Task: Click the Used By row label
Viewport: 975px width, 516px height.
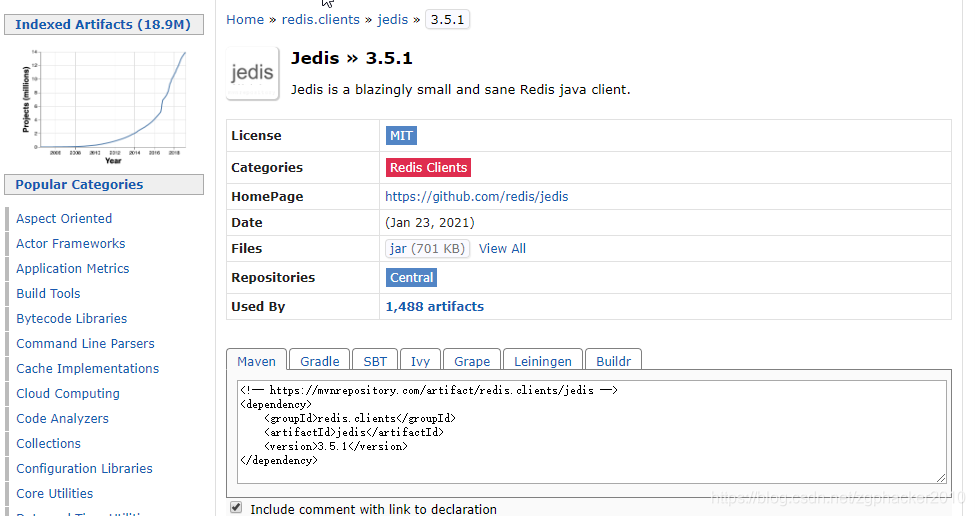Action: [258, 306]
